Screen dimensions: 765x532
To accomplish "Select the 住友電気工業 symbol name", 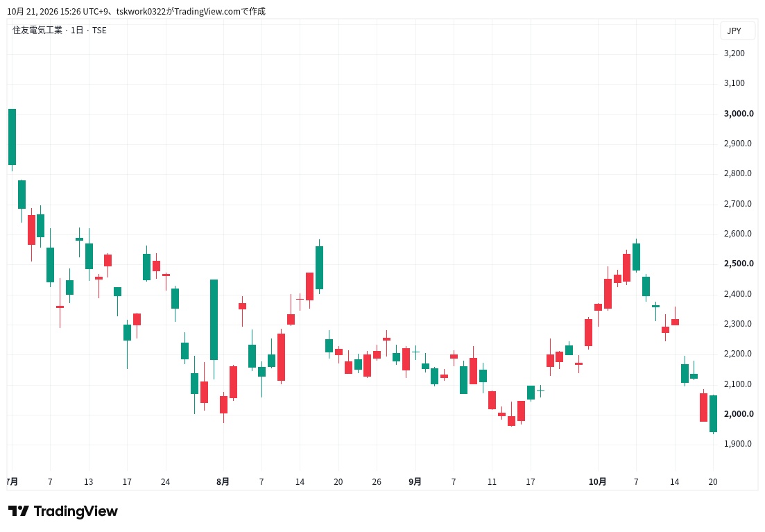I will coord(37,31).
